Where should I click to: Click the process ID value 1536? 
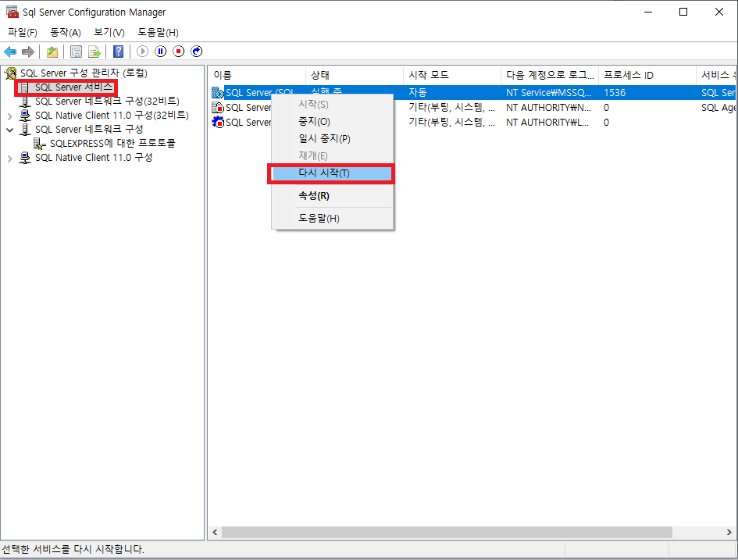pos(615,93)
